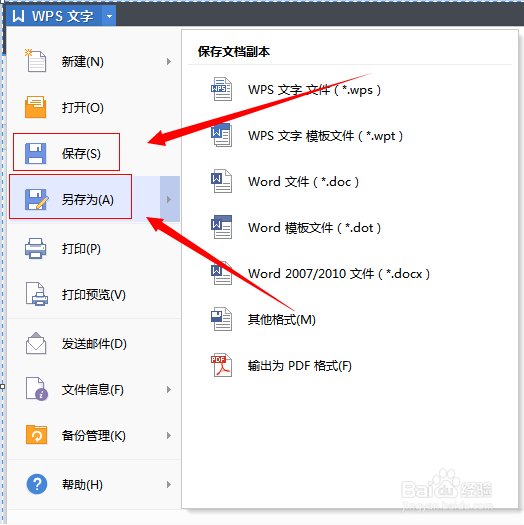Save as Word 2007/2010 文件 (*.docx)
Screen dimensions: 524x525
339,274
